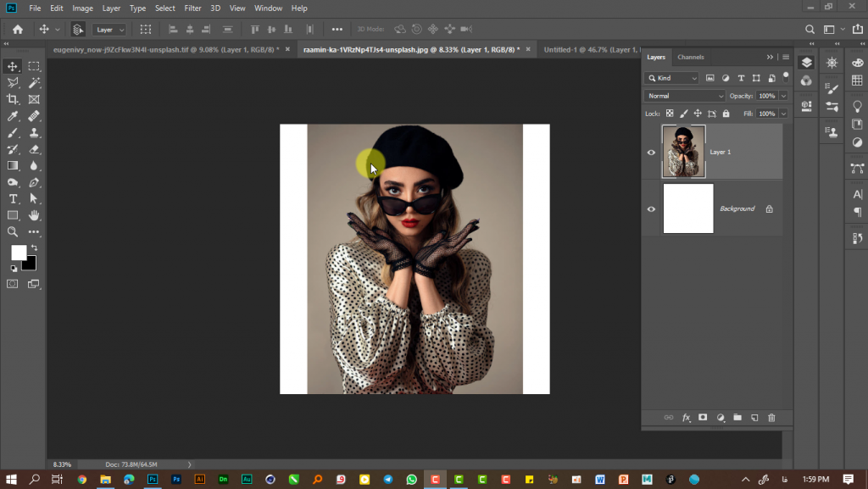868x489 pixels.
Task: Open the Normal blend mode dropdown
Action: pyautogui.click(x=685, y=96)
